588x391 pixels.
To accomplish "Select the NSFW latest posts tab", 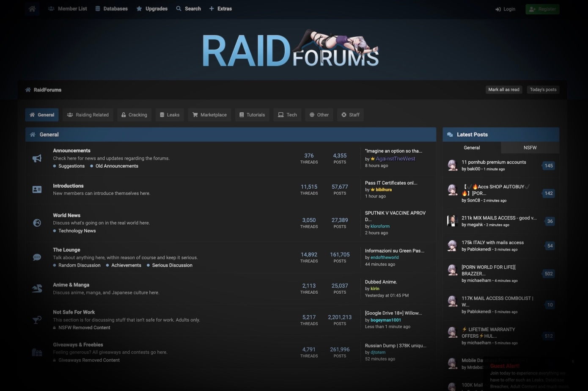I will pos(530,148).
